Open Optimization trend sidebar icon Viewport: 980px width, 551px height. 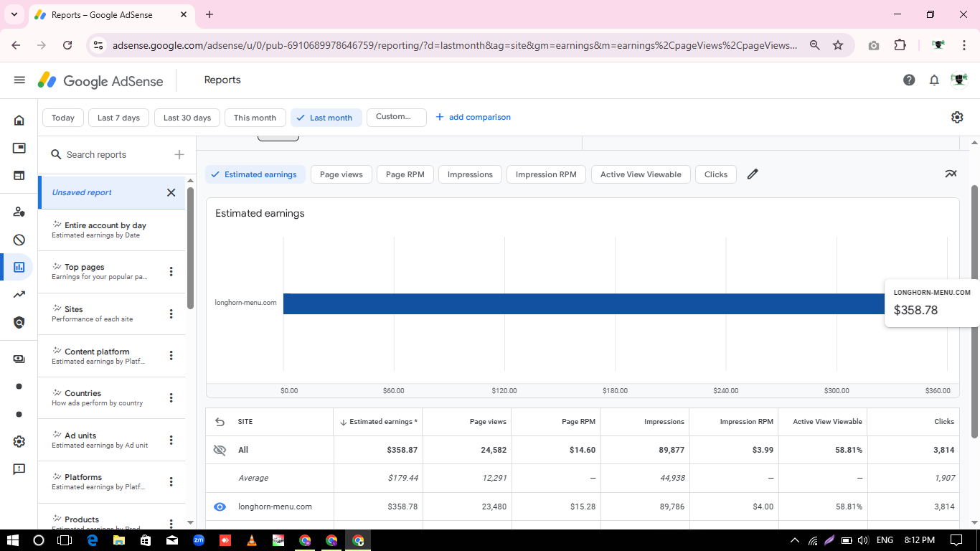(19, 295)
